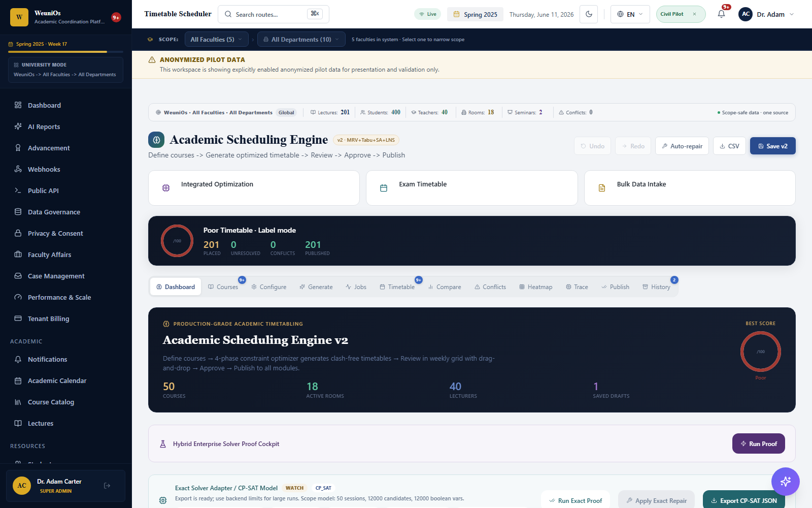Click the Spring 2025 Week 17 progress bar
The image size is (812, 508).
point(66,52)
